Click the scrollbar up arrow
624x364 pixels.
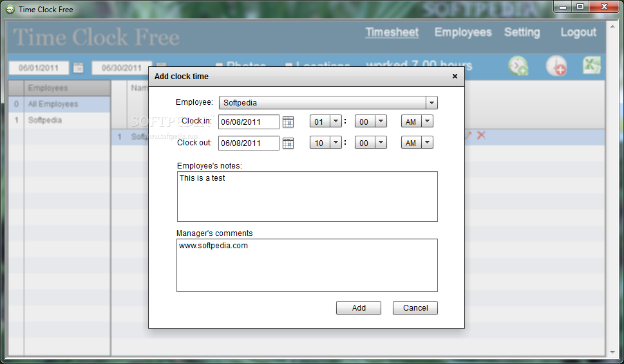(x=612, y=26)
